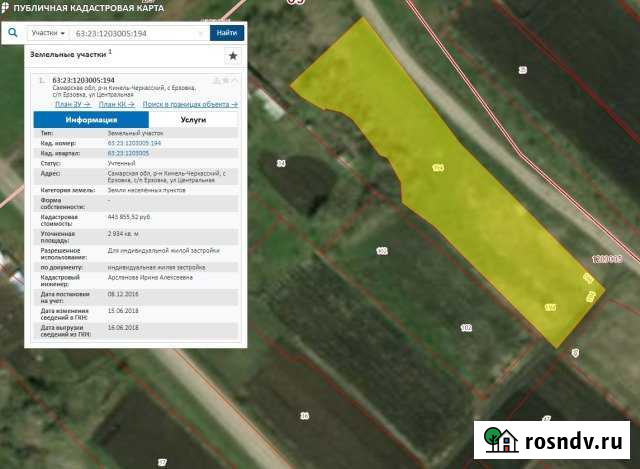Select neighboring parcel labeled 102 on map
This screenshot has width=640, height=469.
click(x=381, y=250)
